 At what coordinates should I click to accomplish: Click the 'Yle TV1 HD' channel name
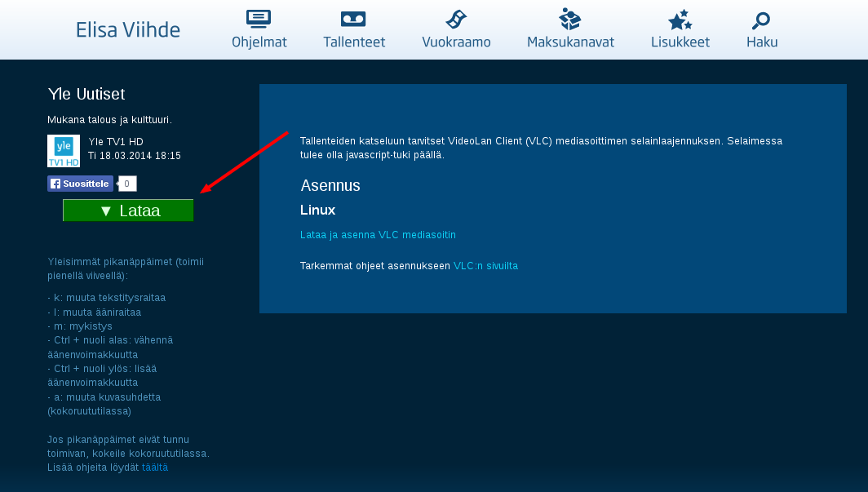(x=116, y=142)
